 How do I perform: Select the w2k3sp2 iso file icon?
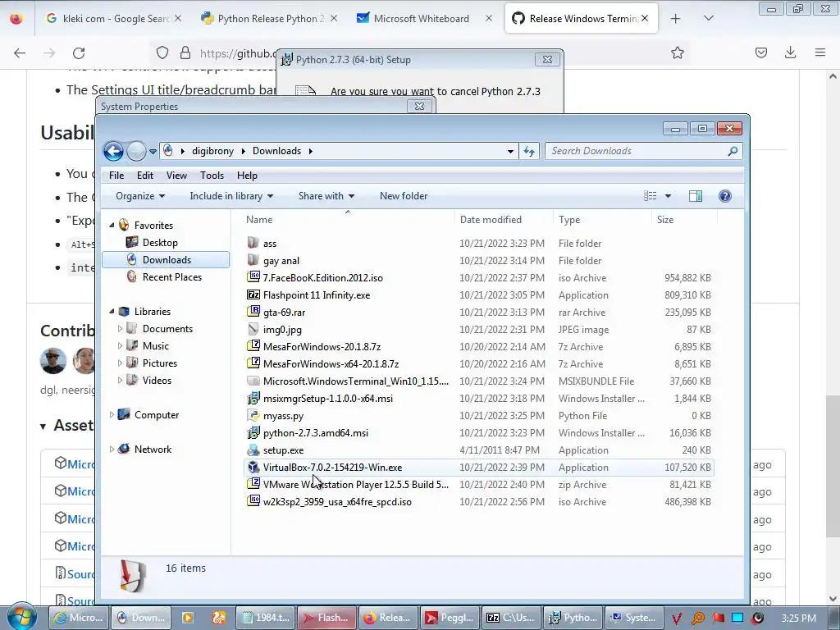pyautogui.click(x=253, y=501)
